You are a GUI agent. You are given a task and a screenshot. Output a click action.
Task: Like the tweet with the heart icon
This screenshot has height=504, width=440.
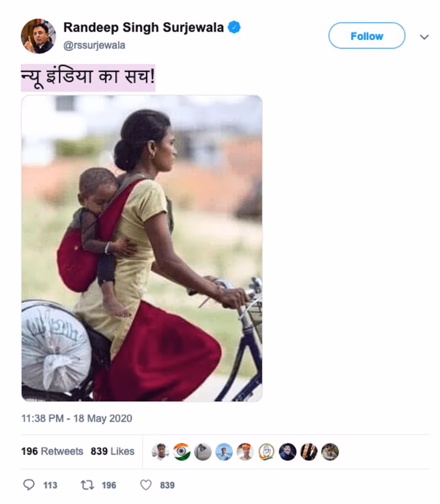pyautogui.click(x=146, y=485)
